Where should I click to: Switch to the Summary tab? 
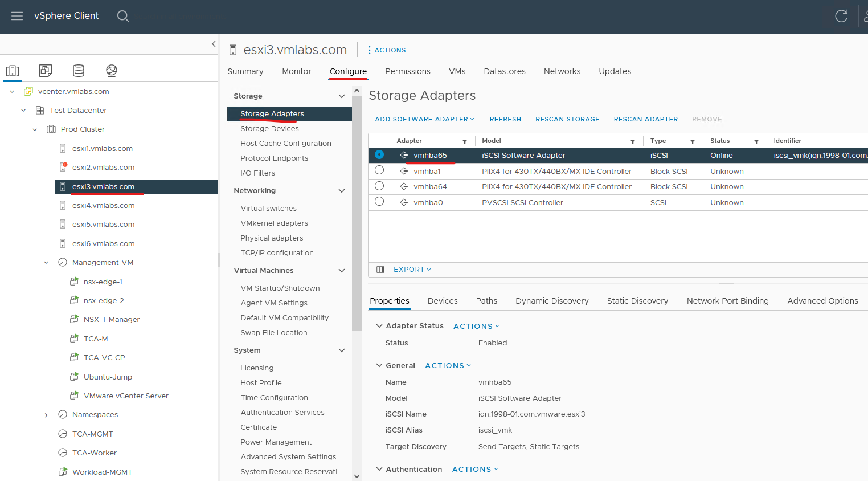point(245,71)
